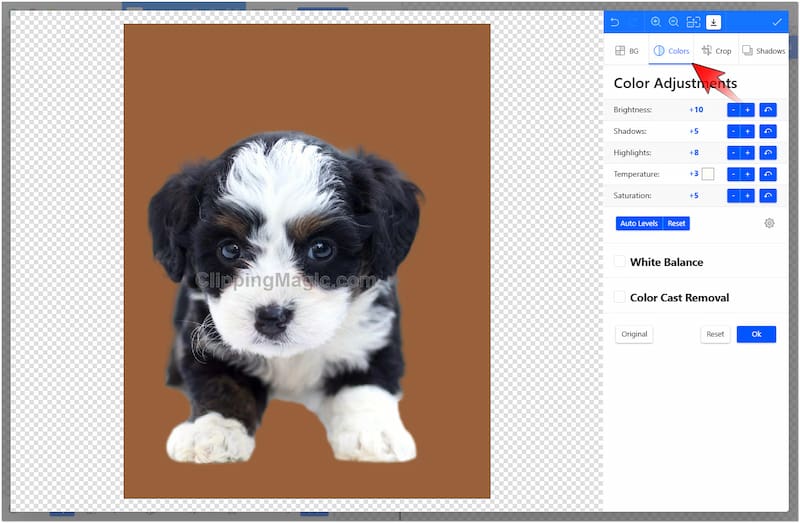This screenshot has width=800, height=523.
Task: Click the fit-to-view icon in toolbar
Action: 693,22
